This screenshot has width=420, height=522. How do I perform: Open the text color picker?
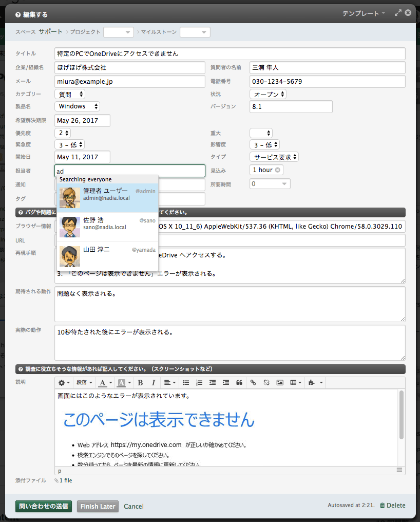(105, 383)
